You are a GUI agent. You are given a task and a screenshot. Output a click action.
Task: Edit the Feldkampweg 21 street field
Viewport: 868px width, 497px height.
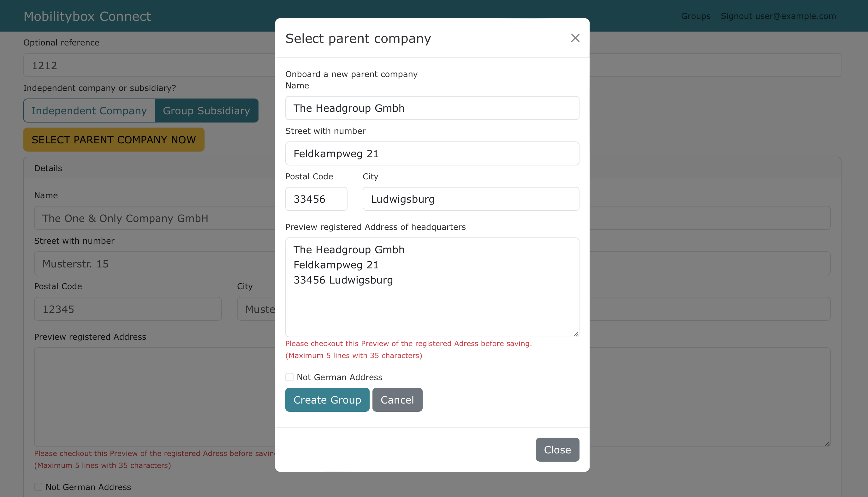432,153
